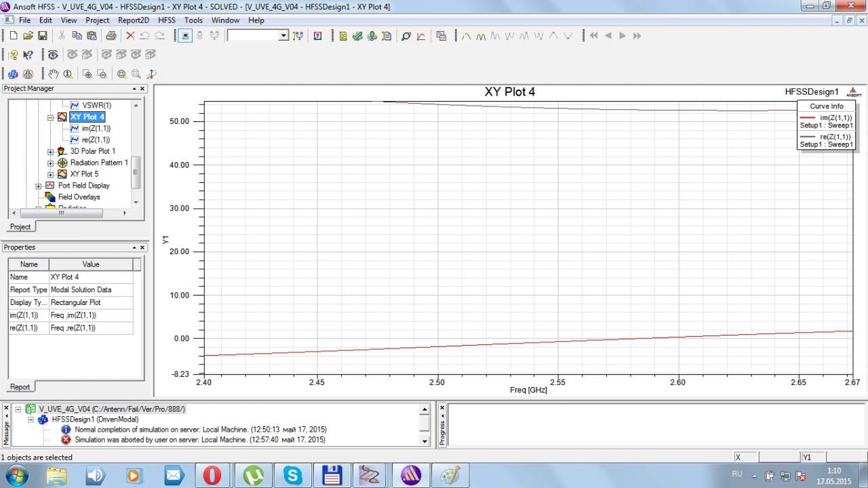Click the Field Overlays tree icon
Screen dimensions: 868x488
[x=50, y=197]
